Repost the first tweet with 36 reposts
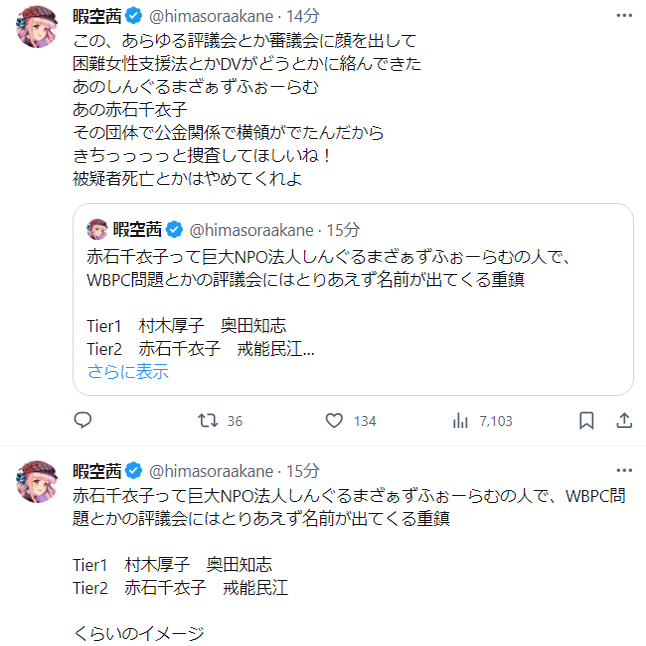This screenshot has width=646, height=646. [x=209, y=421]
